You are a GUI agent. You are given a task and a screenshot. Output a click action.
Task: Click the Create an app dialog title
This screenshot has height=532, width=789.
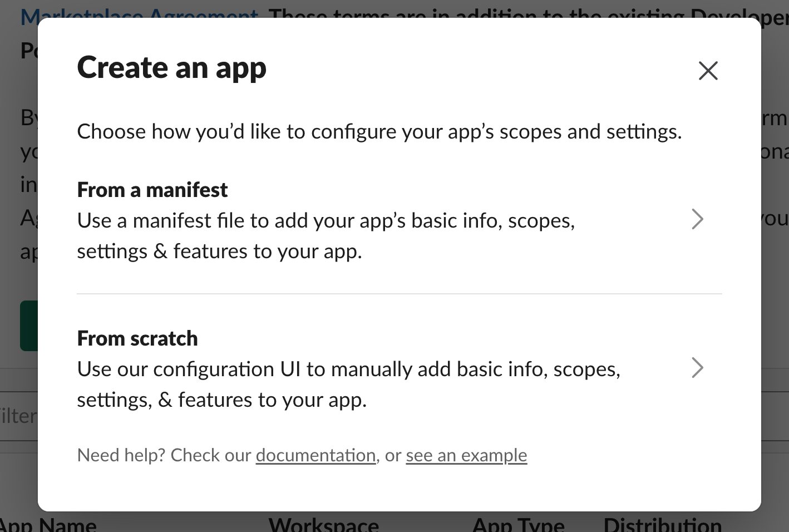[171, 68]
